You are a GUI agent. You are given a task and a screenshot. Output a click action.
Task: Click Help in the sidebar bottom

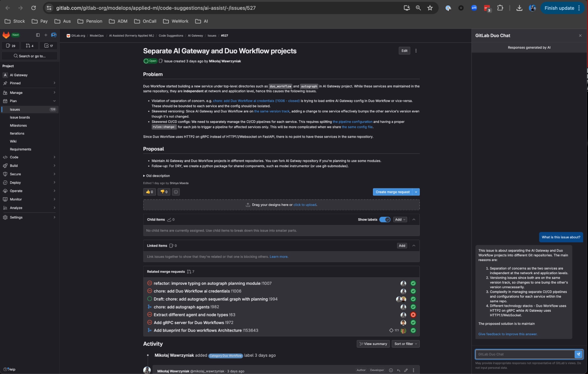point(9,369)
